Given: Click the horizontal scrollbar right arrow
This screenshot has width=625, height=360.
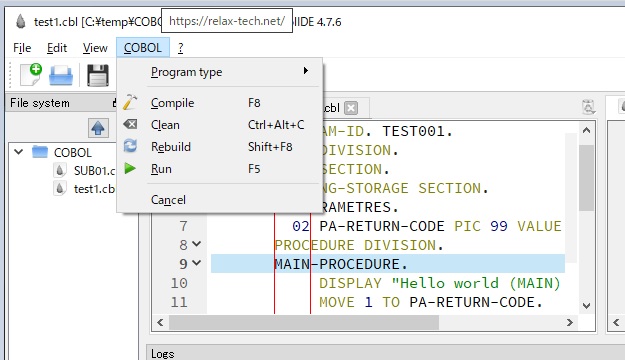Looking at the screenshot, I should point(570,322).
